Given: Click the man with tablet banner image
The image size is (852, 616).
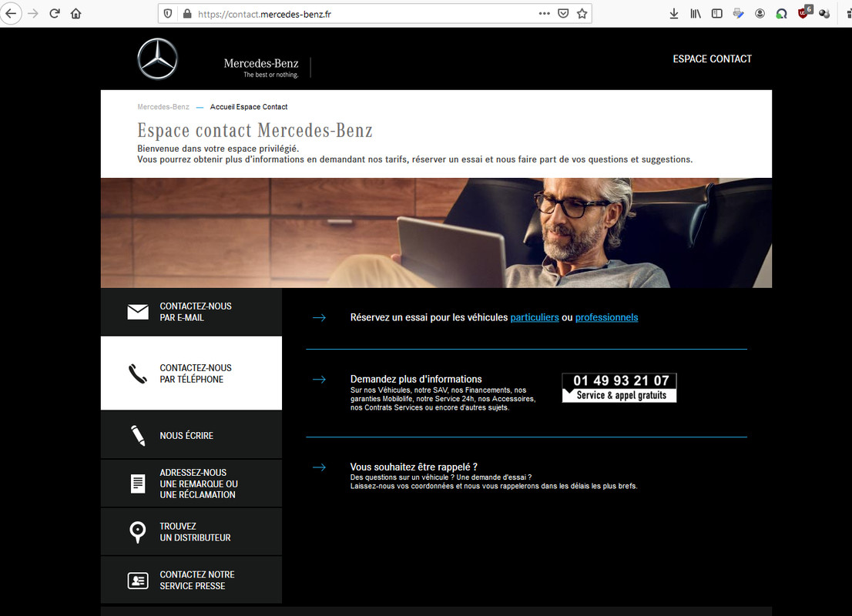Looking at the screenshot, I should (x=436, y=233).
